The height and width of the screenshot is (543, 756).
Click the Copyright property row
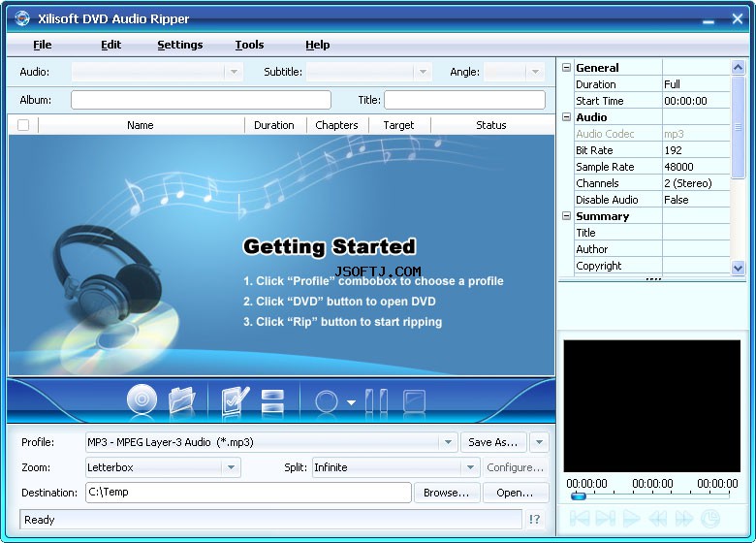pos(652,266)
